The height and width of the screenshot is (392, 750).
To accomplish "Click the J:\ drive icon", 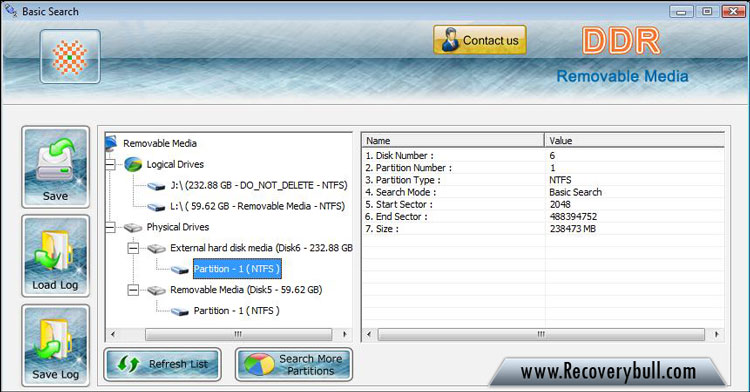I will click(156, 186).
